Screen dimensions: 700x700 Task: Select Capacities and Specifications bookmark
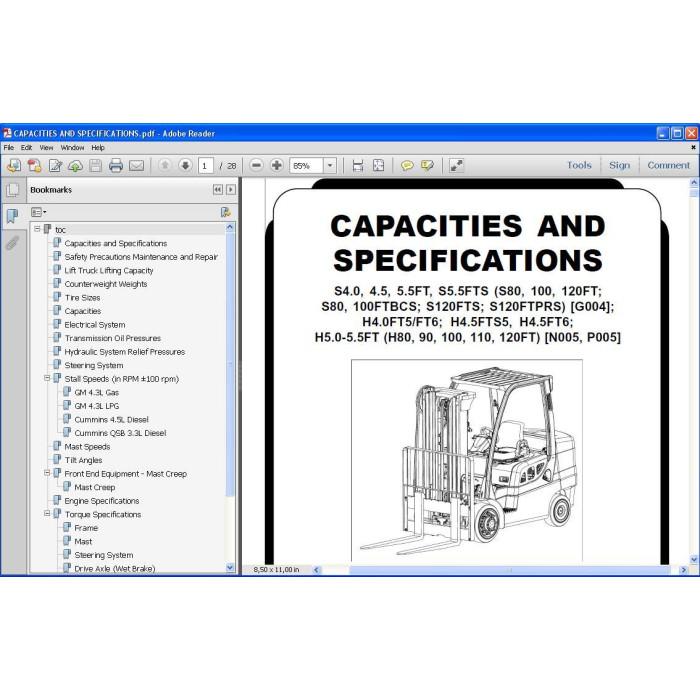pos(116,243)
